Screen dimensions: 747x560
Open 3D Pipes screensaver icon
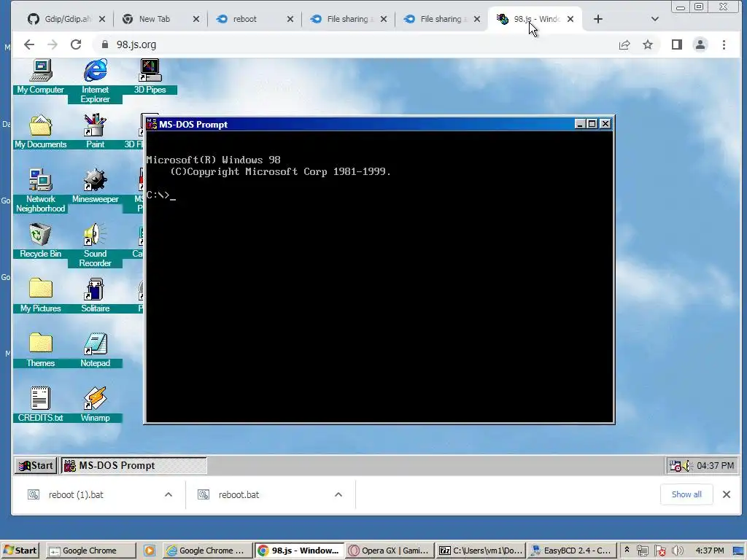coord(150,76)
